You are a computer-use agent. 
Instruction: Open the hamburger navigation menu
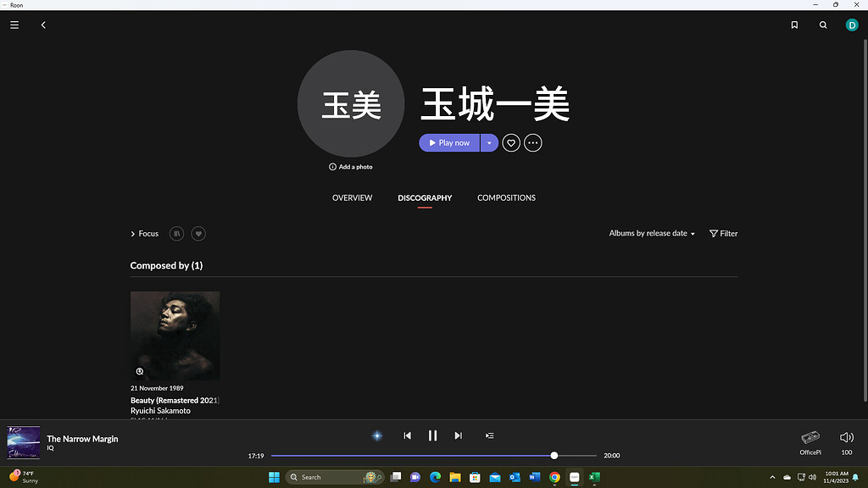[14, 25]
